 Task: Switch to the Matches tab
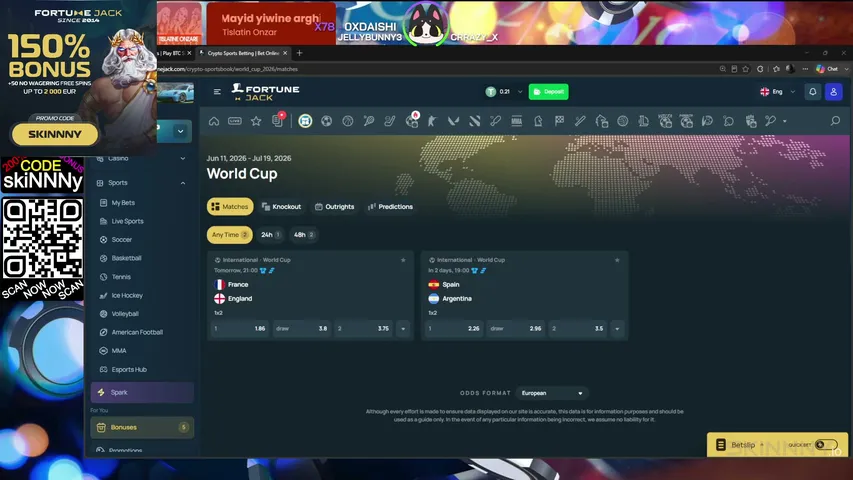[x=230, y=207]
